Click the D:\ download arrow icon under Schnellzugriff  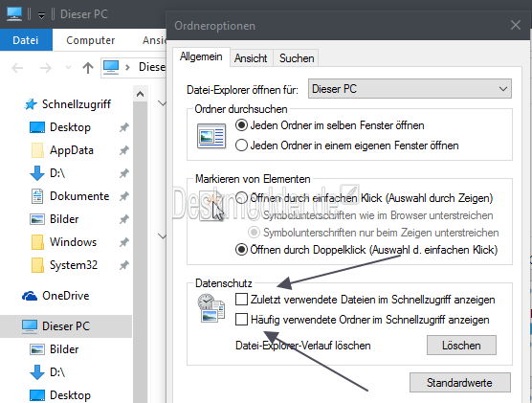[37, 173]
